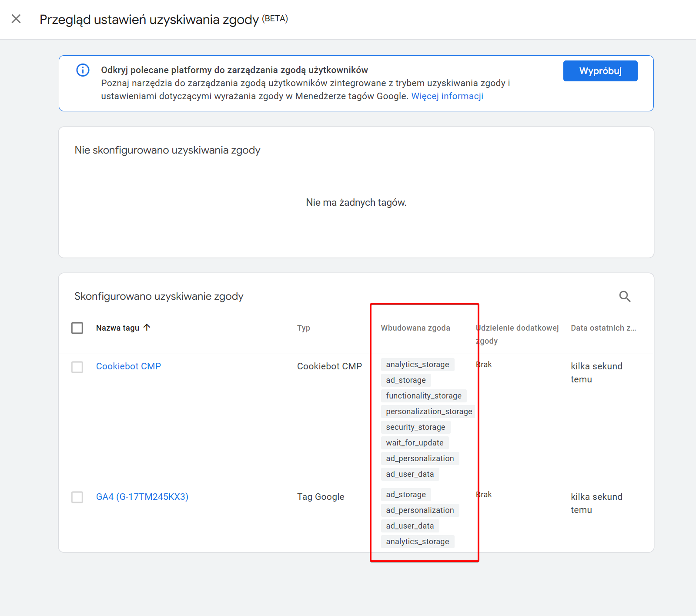
Task: Close the consent settings overview panel
Action: [x=16, y=19]
